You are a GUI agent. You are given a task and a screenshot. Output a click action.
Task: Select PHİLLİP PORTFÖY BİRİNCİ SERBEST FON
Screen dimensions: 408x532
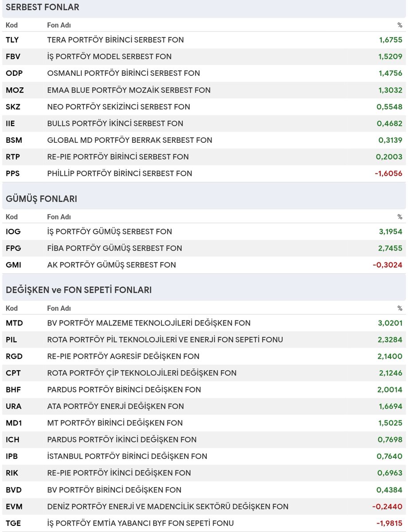point(120,173)
